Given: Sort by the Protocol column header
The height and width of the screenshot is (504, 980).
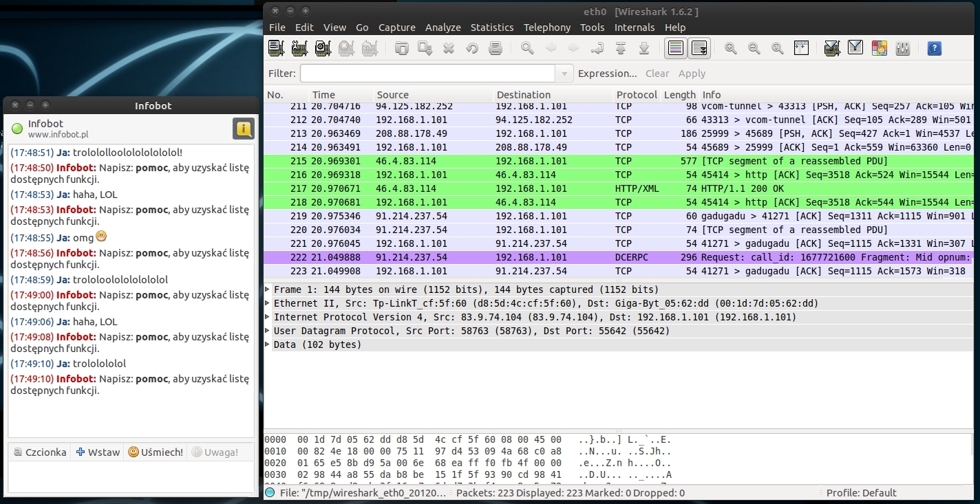Looking at the screenshot, I should [x=637, y=95].
